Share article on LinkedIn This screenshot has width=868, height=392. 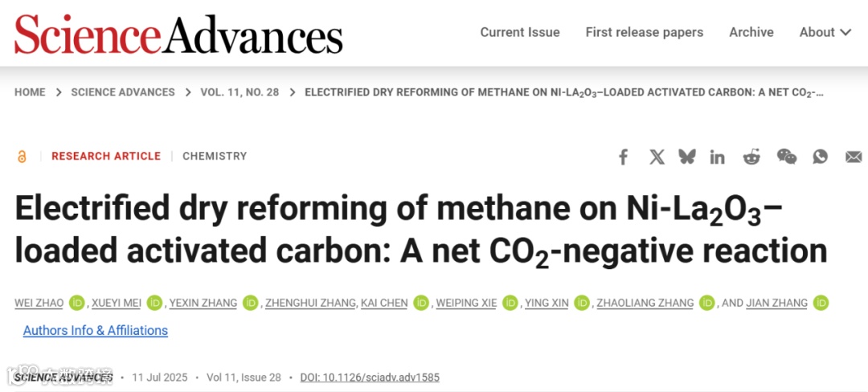pyautogui.click(x=717, y=157)
